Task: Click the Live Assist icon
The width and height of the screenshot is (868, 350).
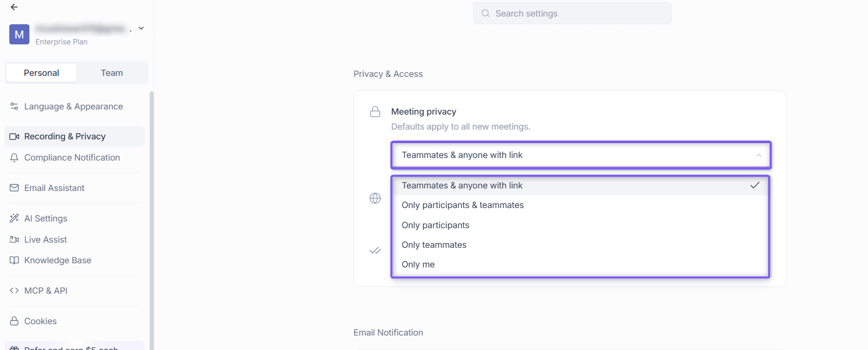Action: (x=14, y=240)
